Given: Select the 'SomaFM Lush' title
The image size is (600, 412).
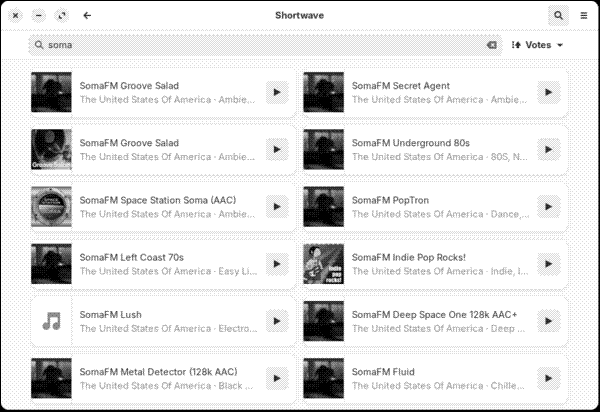Looking at the screenshot, I should [111, 314].
